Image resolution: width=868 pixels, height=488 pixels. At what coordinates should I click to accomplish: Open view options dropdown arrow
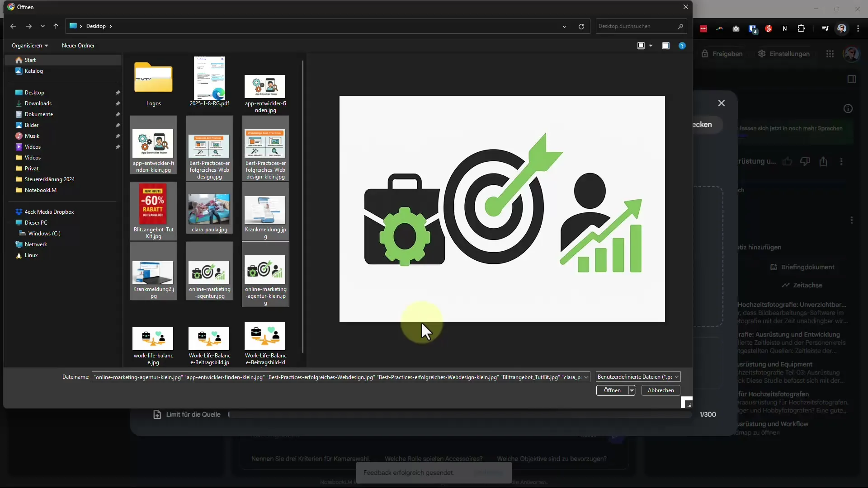point(651,46)
